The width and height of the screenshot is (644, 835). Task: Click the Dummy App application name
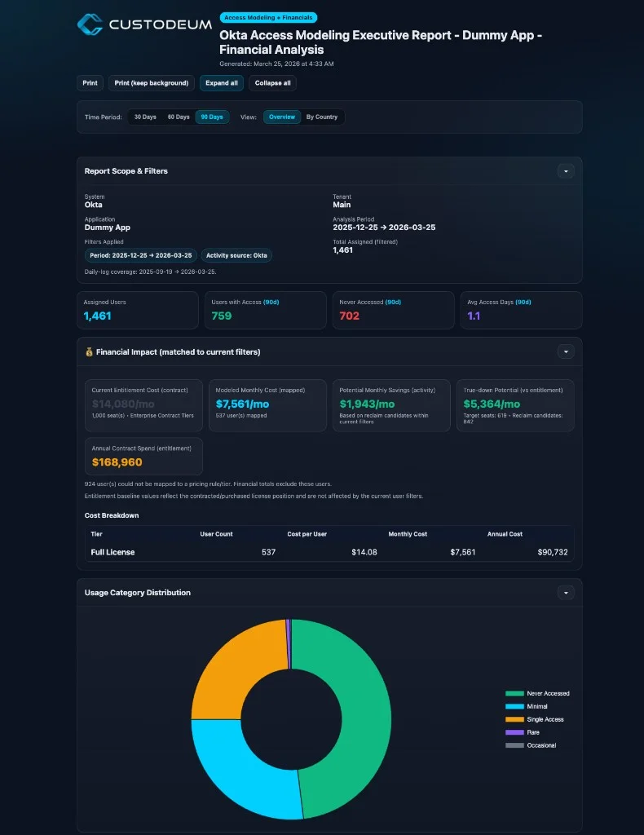coord(108,228)
